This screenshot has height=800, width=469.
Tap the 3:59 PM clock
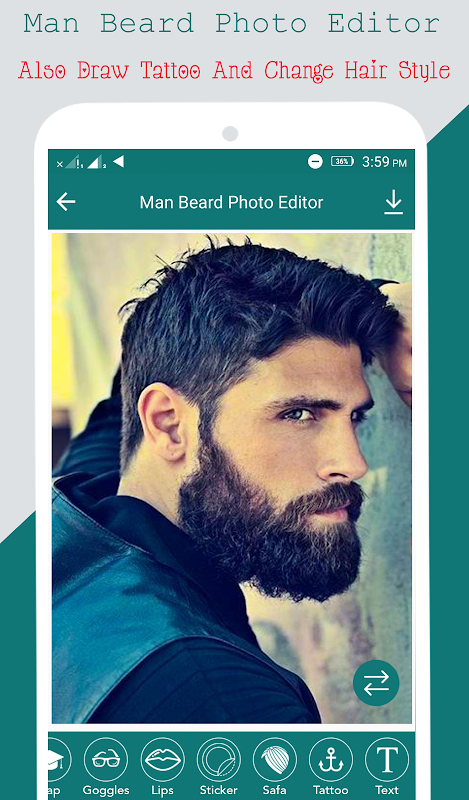[384, 162]
